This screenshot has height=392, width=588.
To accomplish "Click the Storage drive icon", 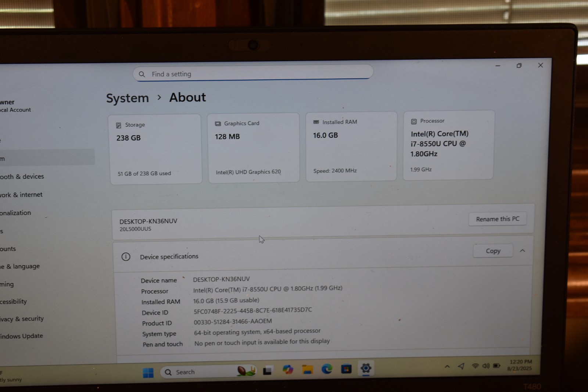I will pos(119,125).
